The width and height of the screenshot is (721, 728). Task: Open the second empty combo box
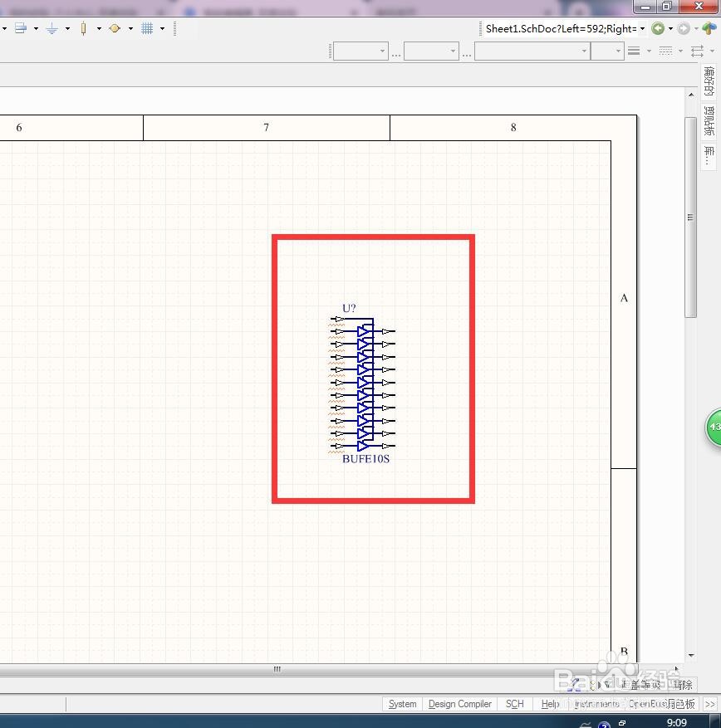(431, 51)
